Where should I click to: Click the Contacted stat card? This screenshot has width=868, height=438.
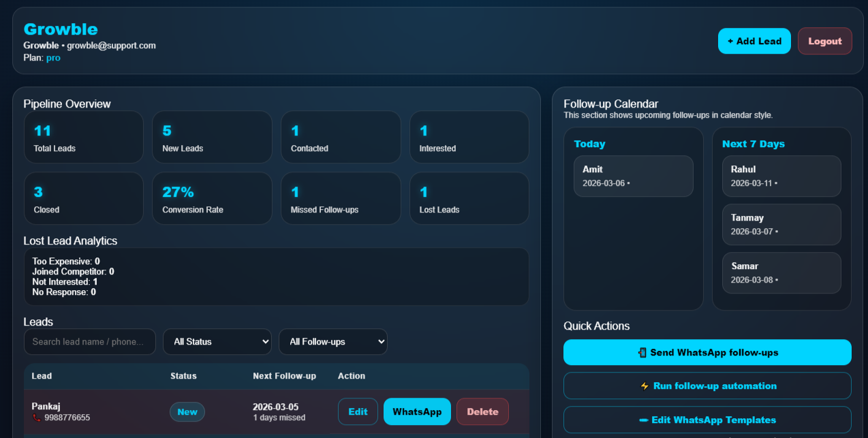[341, 137]
